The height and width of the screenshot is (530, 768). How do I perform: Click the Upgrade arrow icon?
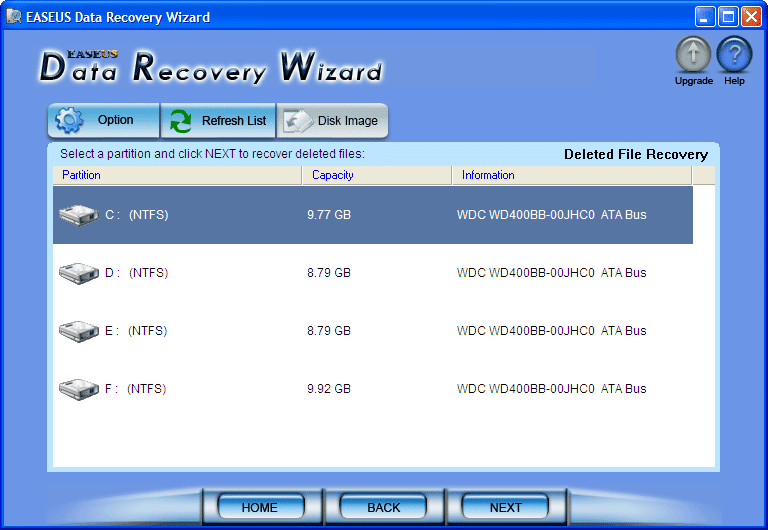[x=693, y=54]
